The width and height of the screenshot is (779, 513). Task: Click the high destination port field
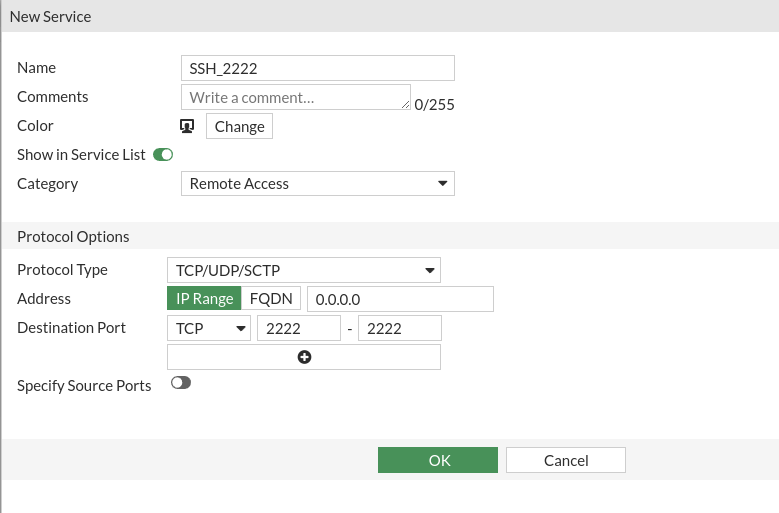tap(400, 328)
